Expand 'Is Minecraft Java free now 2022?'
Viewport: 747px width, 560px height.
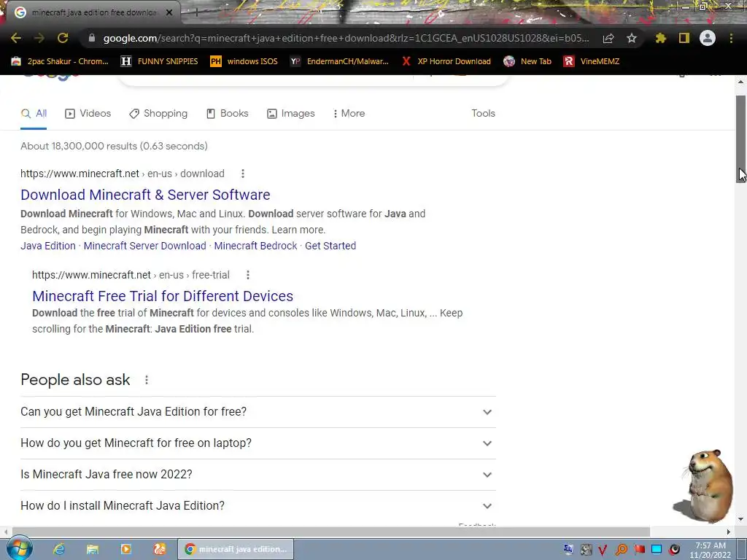tap(258, 475)
